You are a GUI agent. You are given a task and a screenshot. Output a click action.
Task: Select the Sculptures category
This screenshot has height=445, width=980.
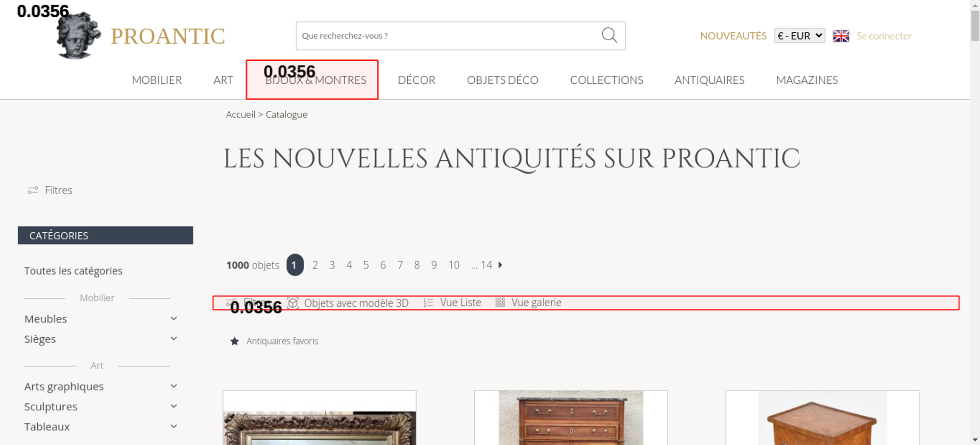[x=50, y=407]
